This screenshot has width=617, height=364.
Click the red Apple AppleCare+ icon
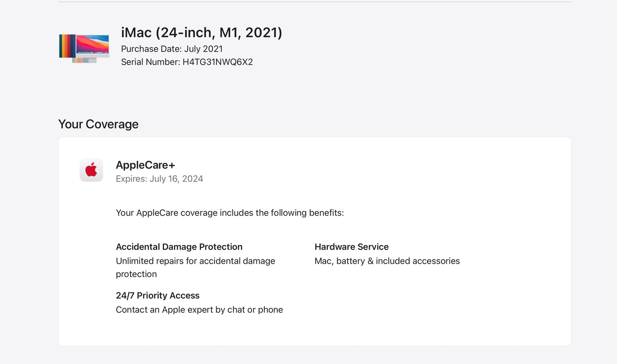click(91, 170)
